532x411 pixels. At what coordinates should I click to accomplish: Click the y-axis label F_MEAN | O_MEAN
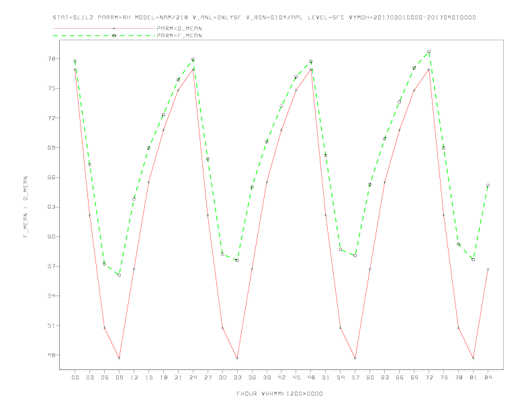[x=26, y=207]
